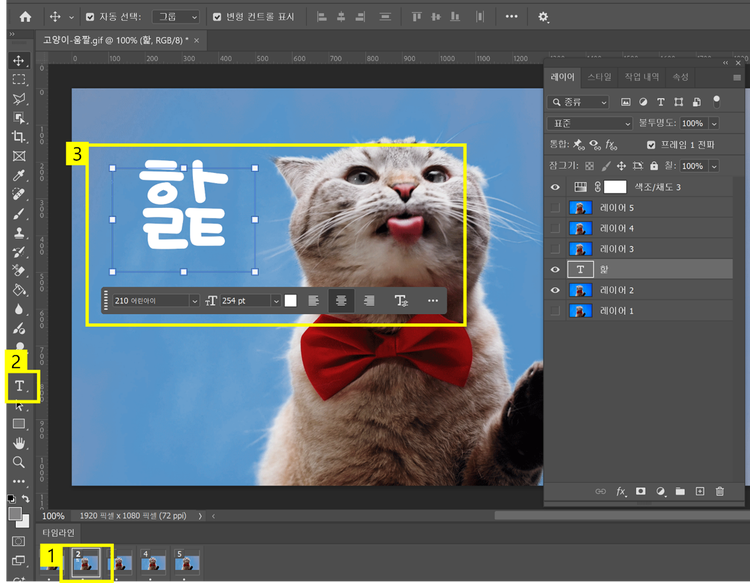Toggle the 변형 컨트롤 표시 checkbox

218,17
